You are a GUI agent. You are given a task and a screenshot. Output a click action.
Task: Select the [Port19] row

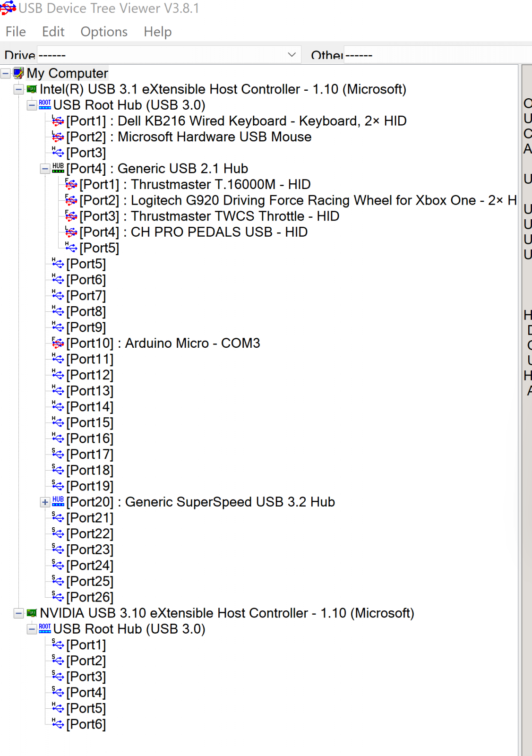pyautogui.click(x=90, y=486)
